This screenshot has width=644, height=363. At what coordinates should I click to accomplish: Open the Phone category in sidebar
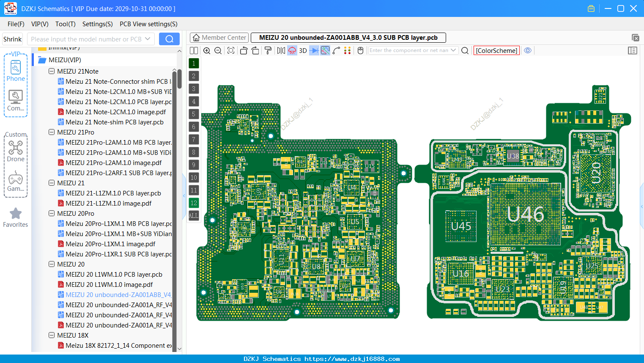[16, 71]
